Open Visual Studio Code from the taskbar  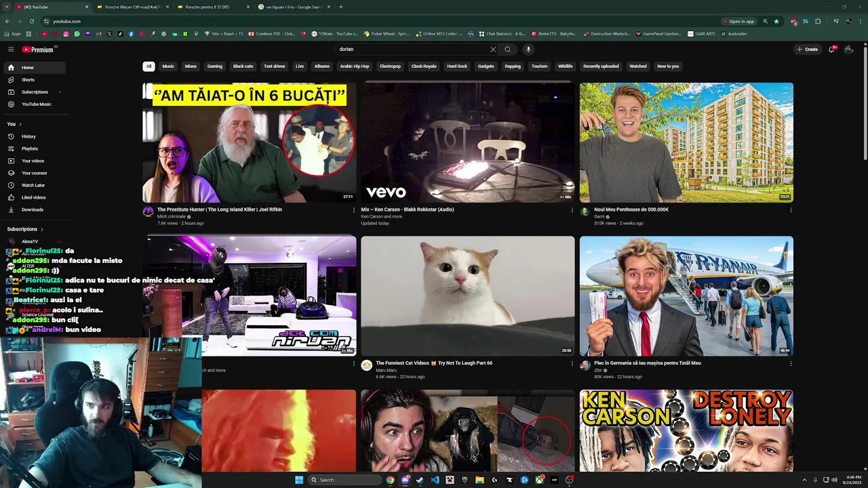click(435, 480)
